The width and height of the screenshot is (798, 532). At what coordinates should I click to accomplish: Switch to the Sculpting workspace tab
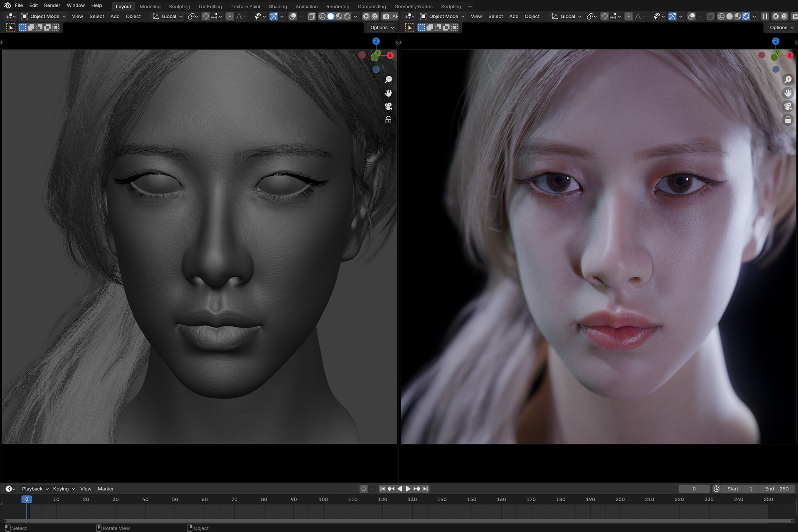click(x=180, y=6)
